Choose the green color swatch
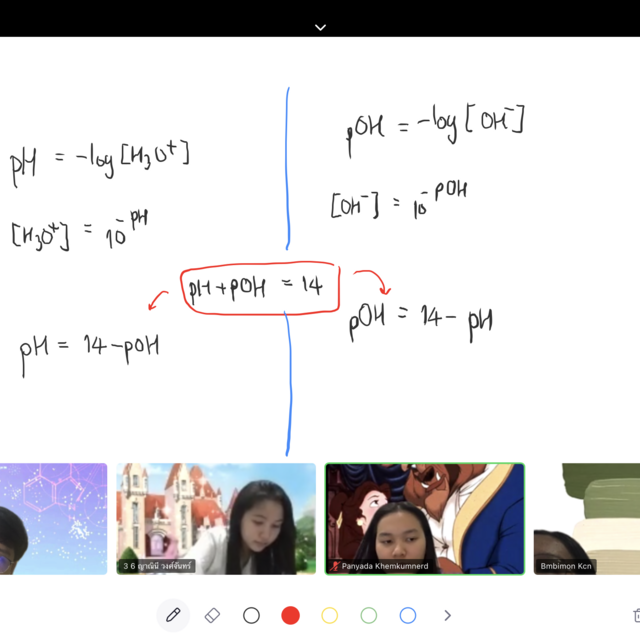This screenshot has width=640, height=640. [x=369, y=615]
